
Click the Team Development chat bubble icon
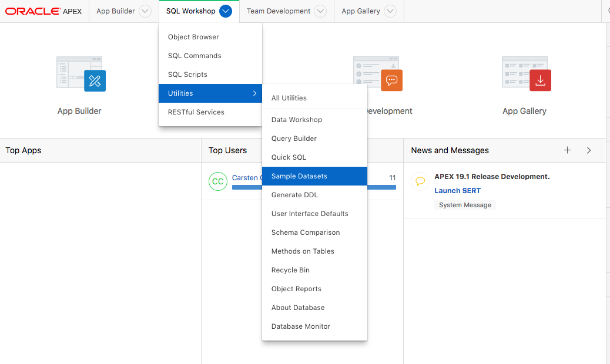391,80
